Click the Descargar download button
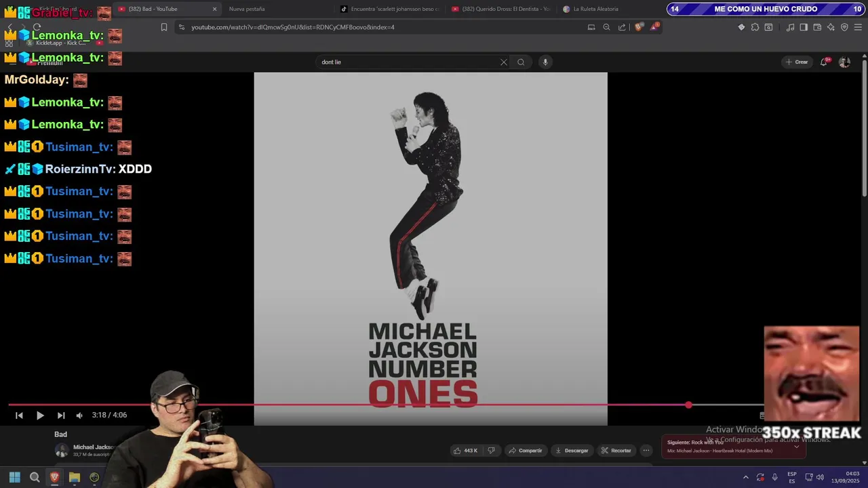This screenshot has width=868, height=488. tap(572, 451)
